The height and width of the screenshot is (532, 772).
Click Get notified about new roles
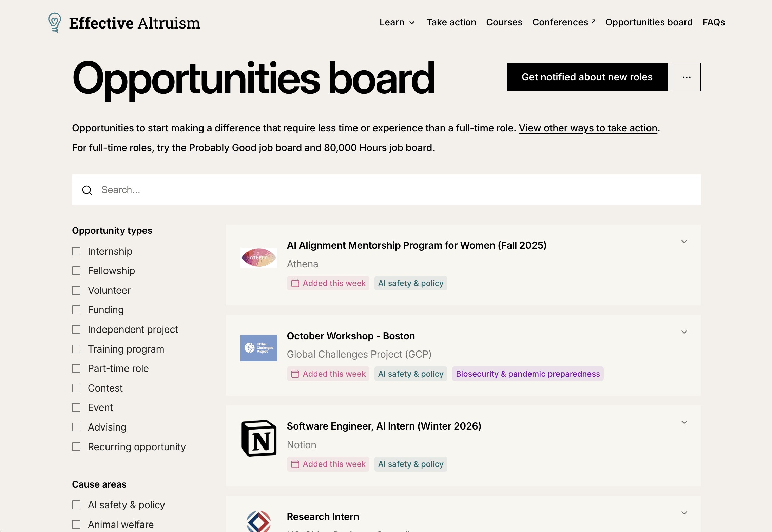click(587, 77)
